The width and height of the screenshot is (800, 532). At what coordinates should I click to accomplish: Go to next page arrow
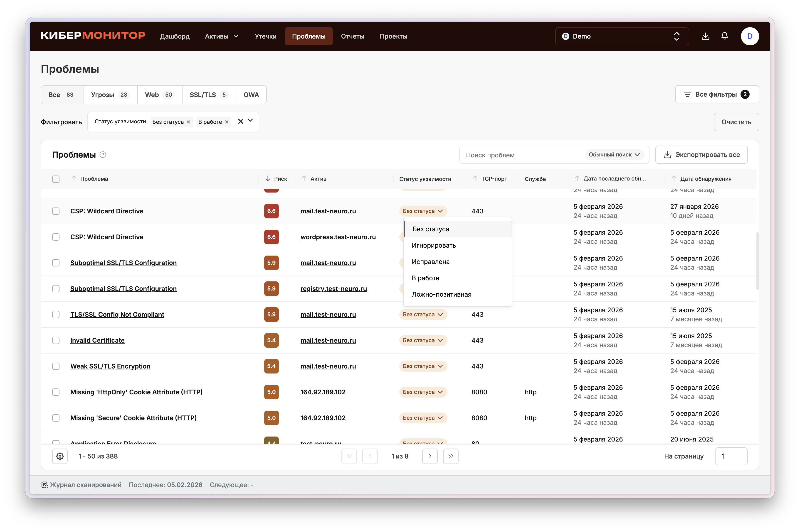point(430,456)
